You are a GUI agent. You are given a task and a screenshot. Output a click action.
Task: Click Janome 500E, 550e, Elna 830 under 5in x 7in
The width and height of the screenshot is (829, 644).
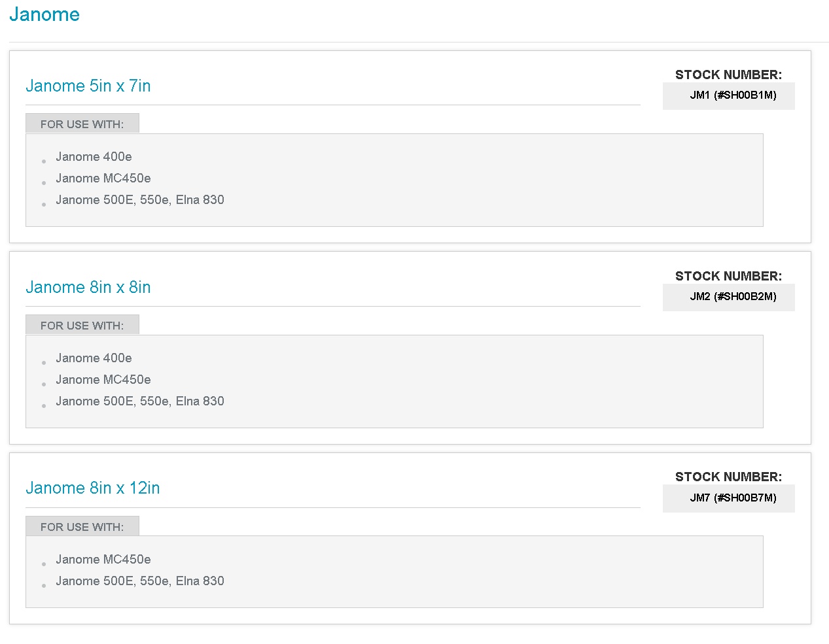coord(140,200)
